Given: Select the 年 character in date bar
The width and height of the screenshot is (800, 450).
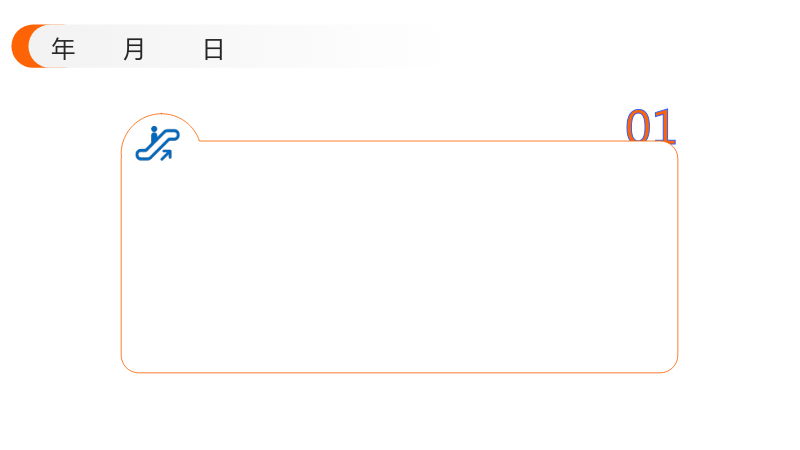Looking at the screenshot, I should pyautogui.click(x=63, y=49).
